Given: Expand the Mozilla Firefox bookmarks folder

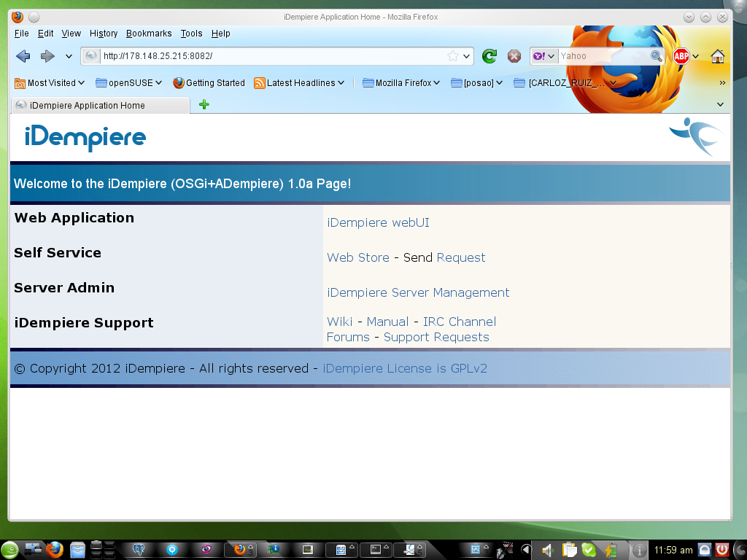Looking at the screenshot, I should [400, 83].
